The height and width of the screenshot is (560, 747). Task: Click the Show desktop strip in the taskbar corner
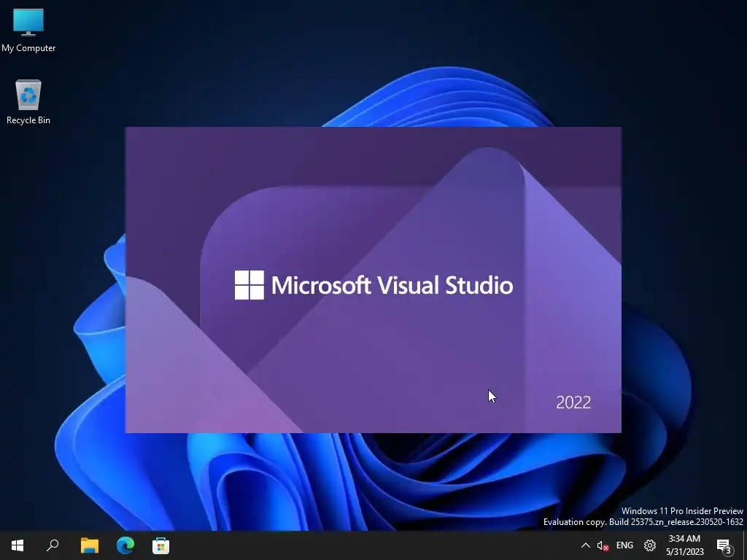[745, 545]
